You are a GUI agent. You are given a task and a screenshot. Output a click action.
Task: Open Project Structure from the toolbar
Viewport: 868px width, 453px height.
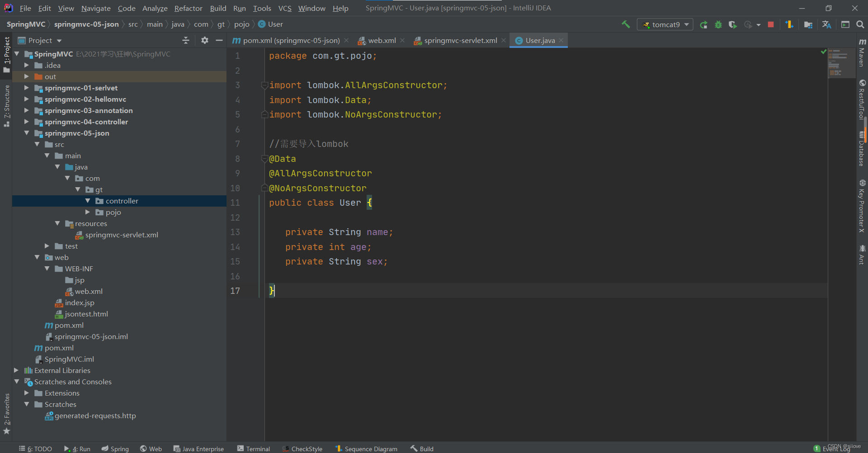(808, 24)
